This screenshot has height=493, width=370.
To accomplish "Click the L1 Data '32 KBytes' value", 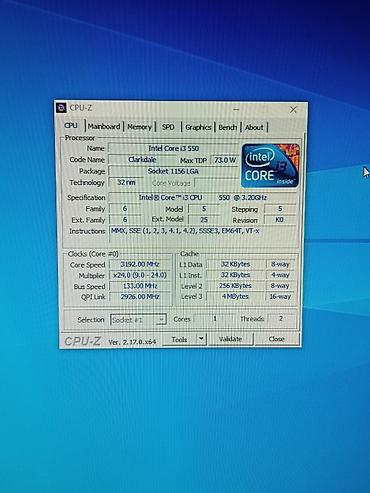I will (x=235, y=264).
